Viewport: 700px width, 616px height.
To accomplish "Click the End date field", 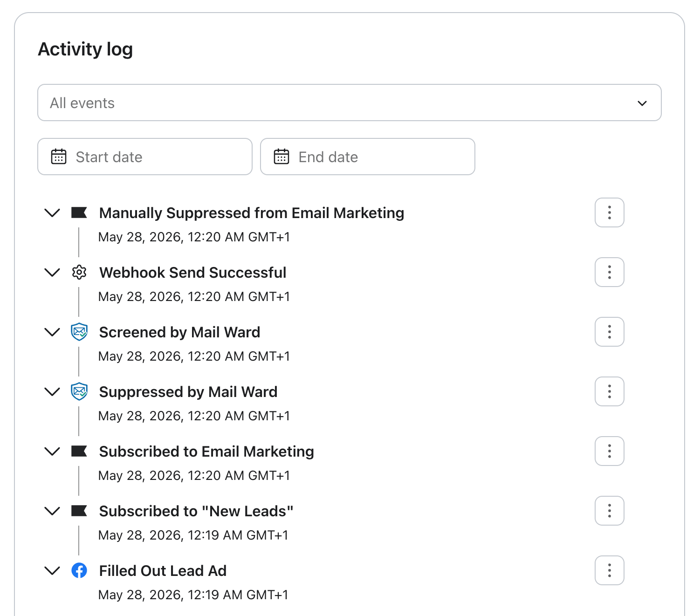I will [x=368, y=157].
